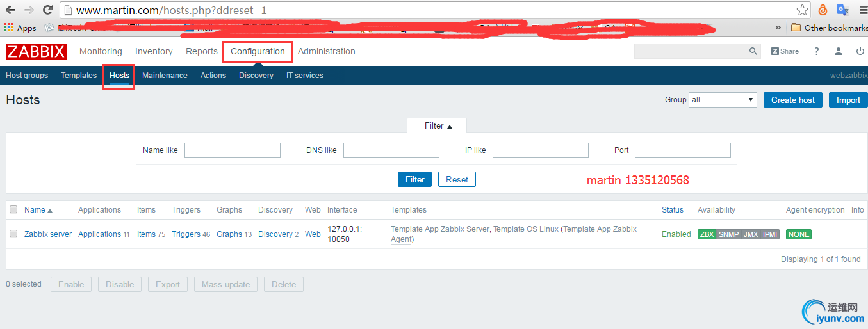The height and width of the screenshot is (329, 868).
Task: Toggle the Enabled status link
Action: pyautogui.click(x=676, y=234)
